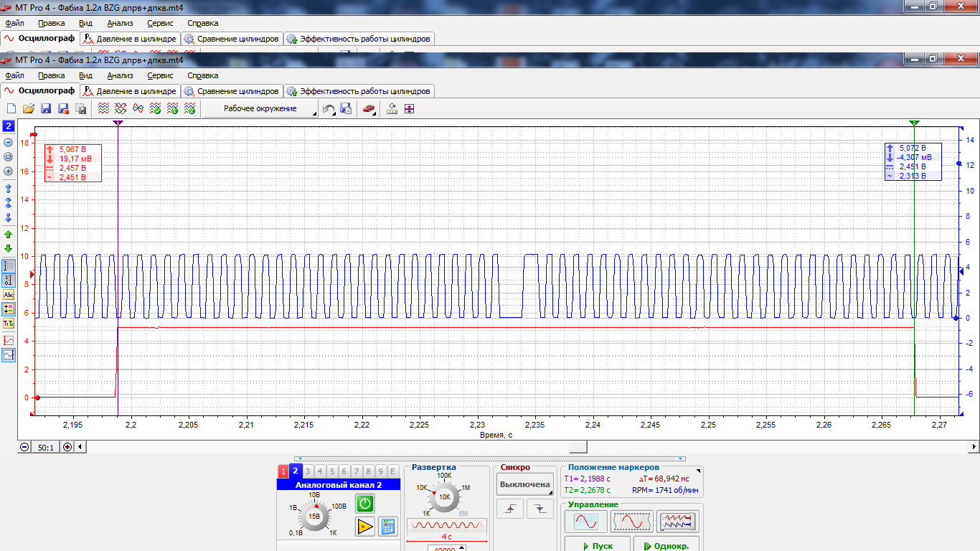Click the Аналоговый канал 2 voltage range knob
The image size is (980, 551).
click(x=314, y=517)
